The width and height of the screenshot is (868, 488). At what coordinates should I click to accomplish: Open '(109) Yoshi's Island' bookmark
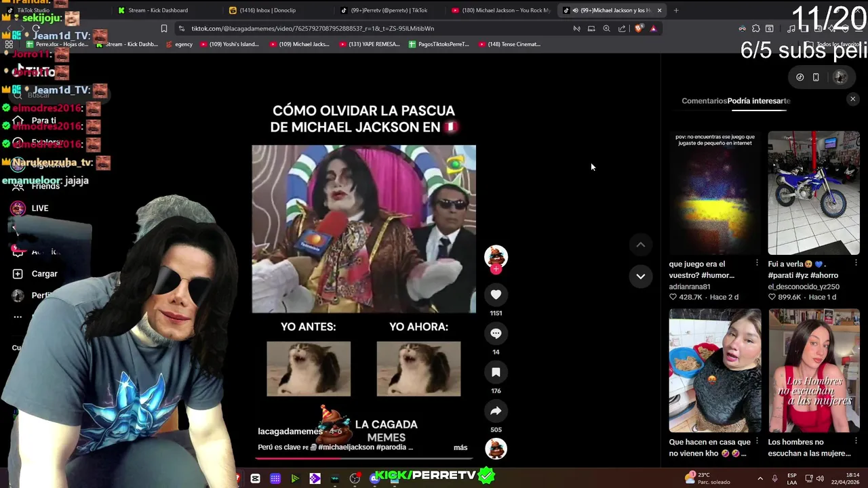coord(229,44)
